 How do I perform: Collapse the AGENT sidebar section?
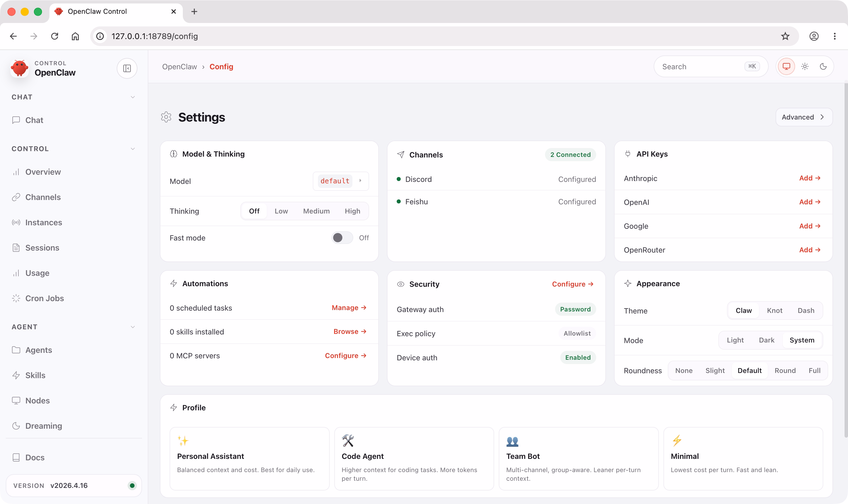coord(133,327)
